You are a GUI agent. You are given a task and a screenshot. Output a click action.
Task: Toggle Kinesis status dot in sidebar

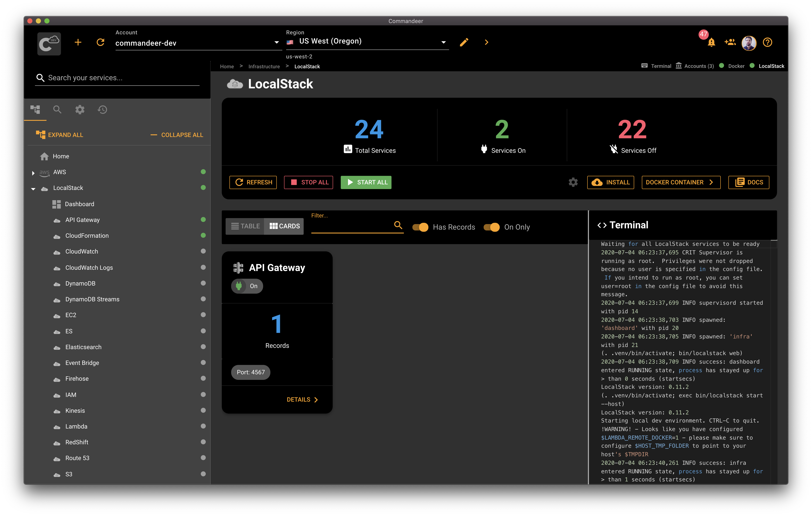203,410
